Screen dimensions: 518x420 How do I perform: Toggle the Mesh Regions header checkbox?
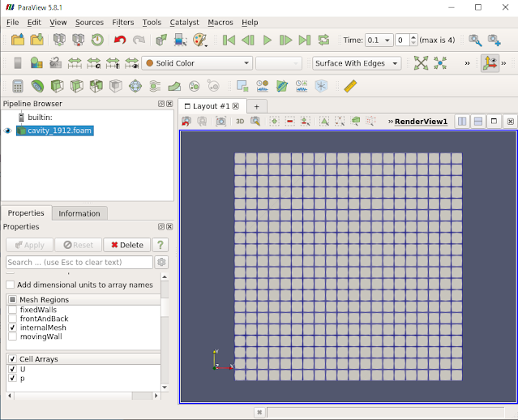point(12,299)
